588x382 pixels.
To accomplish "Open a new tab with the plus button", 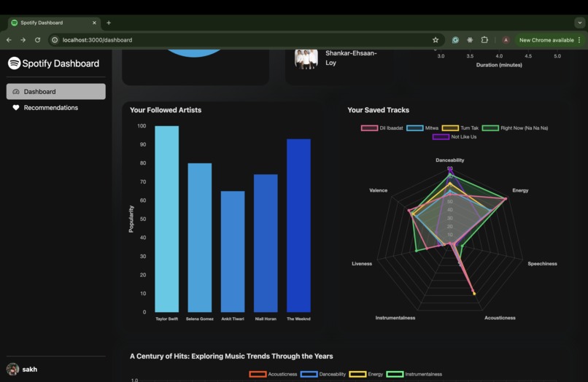I will (x=109, y=23).
